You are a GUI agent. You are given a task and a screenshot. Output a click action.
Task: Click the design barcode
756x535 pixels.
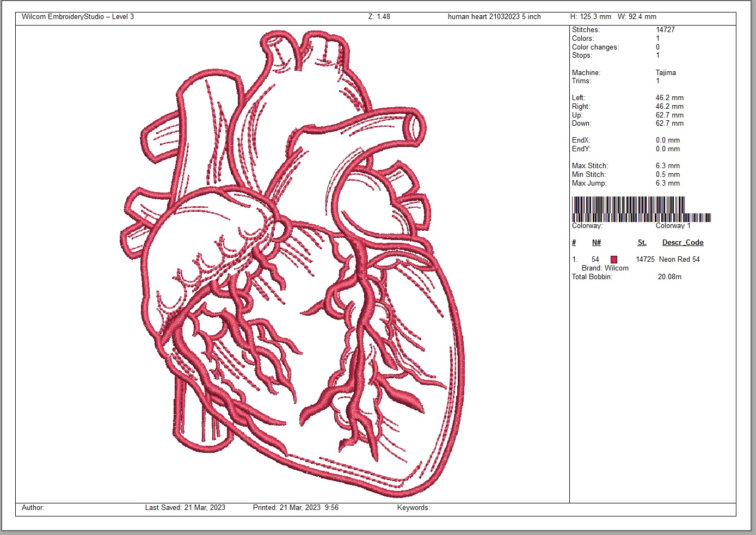click(x=641, y=209)
